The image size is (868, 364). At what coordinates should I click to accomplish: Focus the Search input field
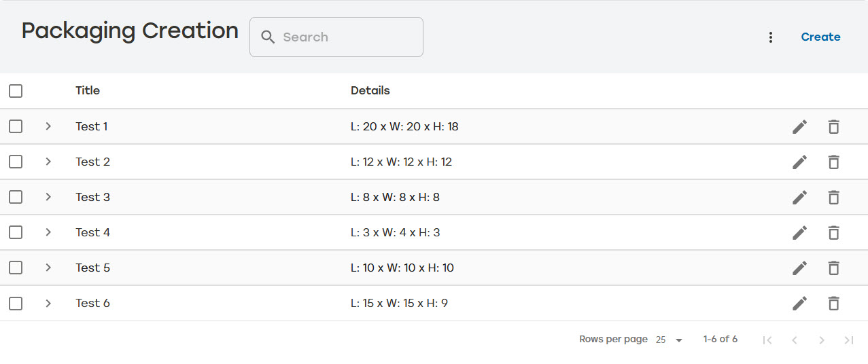click(x=336, y=37)
